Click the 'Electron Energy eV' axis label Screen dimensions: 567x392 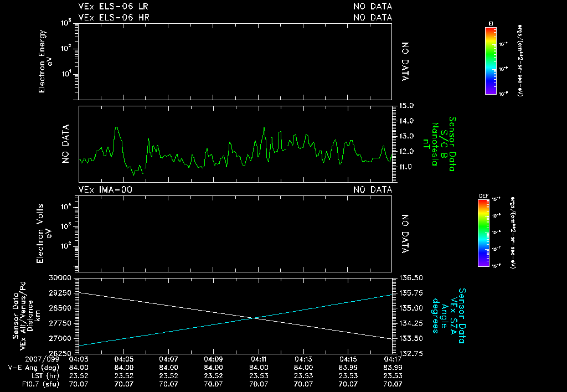45,61
